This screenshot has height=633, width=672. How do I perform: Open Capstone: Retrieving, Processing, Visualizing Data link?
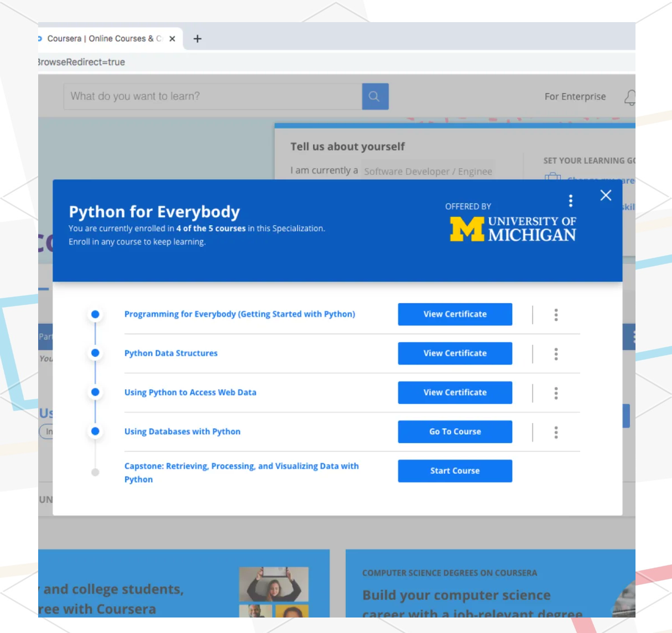tap(241, 473)
